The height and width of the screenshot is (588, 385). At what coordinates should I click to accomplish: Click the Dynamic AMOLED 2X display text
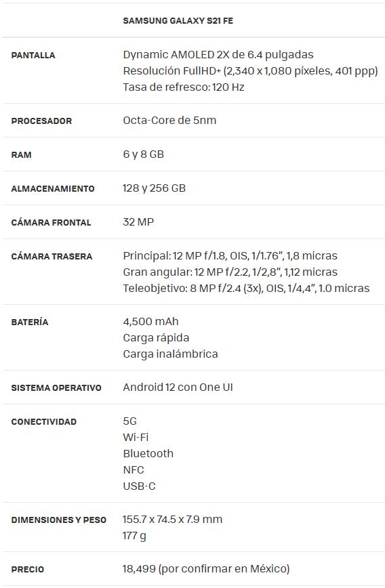(x=218, y=55)
